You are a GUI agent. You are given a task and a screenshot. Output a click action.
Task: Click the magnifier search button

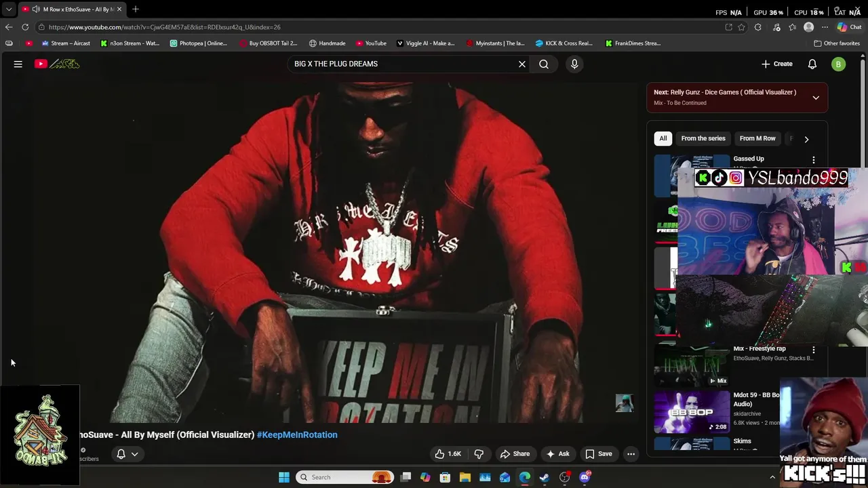544,64
